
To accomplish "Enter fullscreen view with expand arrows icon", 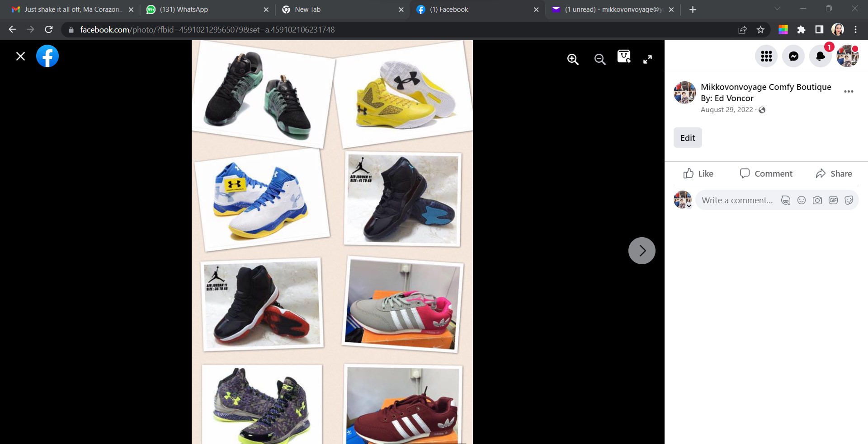I will [x=648, y=59].
